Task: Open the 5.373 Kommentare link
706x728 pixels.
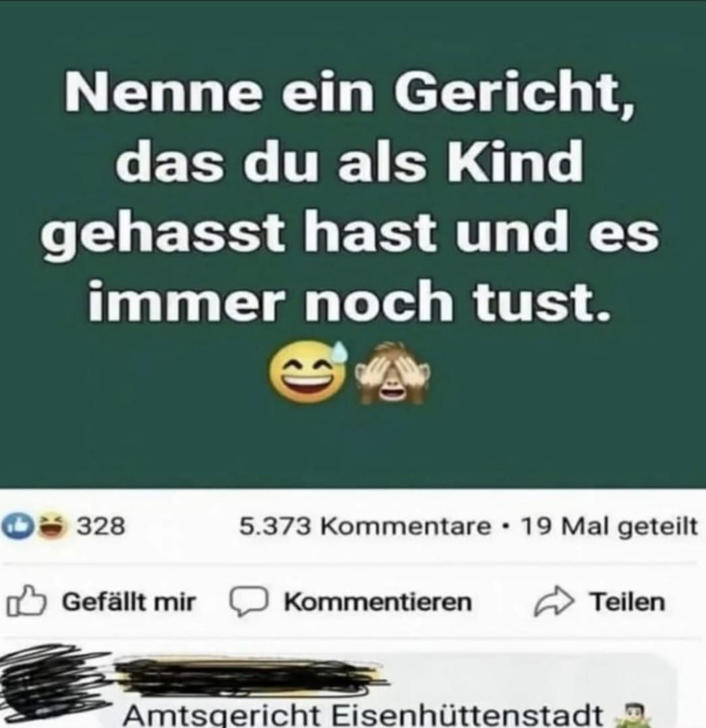Action: coord(365,527)
